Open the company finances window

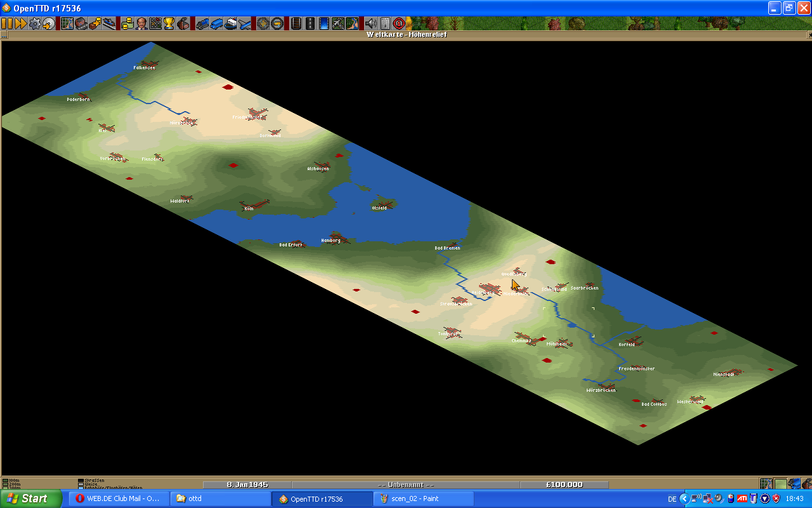(x=128, y=23)
